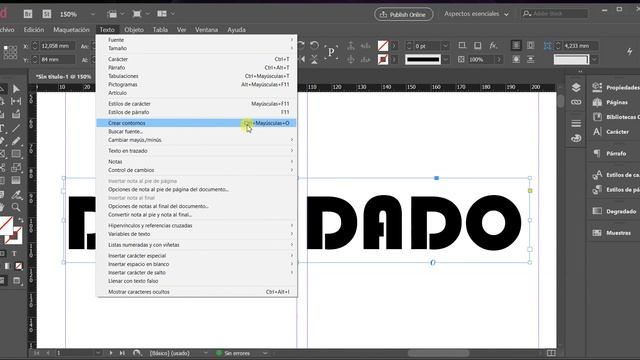Choose Llenar con texto falso
The width and height of the screenshot is (640, 360).
point(196,281)
